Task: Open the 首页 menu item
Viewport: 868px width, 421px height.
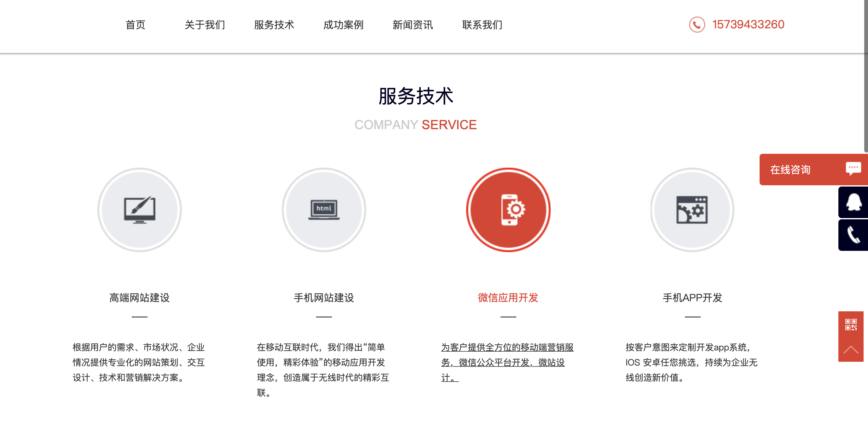Action: (135, 25)
